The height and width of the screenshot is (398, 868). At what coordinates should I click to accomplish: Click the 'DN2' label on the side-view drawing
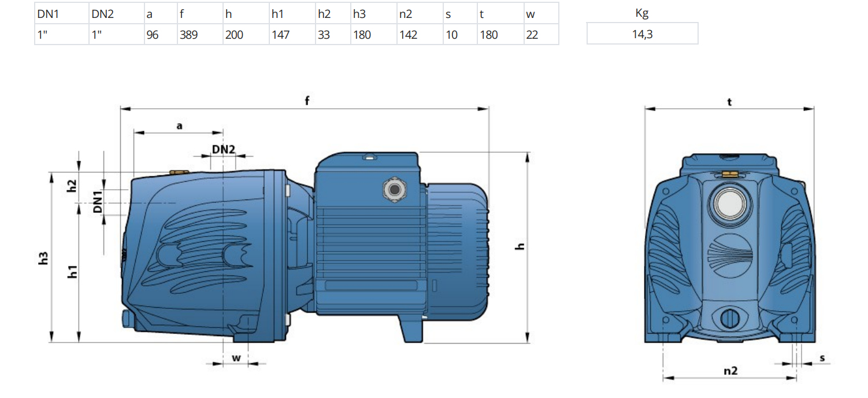pyautogui.click(x=224, y=149)
